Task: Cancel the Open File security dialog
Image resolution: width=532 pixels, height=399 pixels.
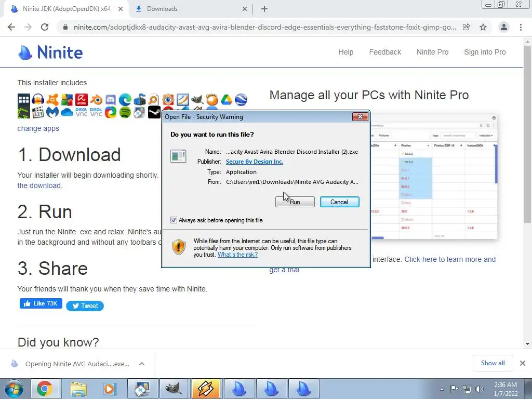Action: click(x=339, y=202)
